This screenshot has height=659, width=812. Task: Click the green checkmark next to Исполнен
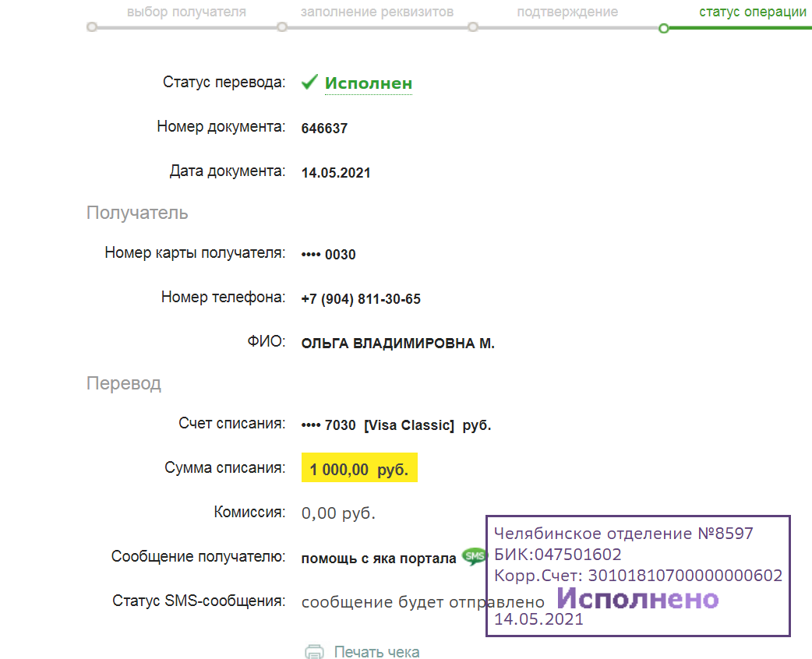pyautogui.click(x=309, y=83)
